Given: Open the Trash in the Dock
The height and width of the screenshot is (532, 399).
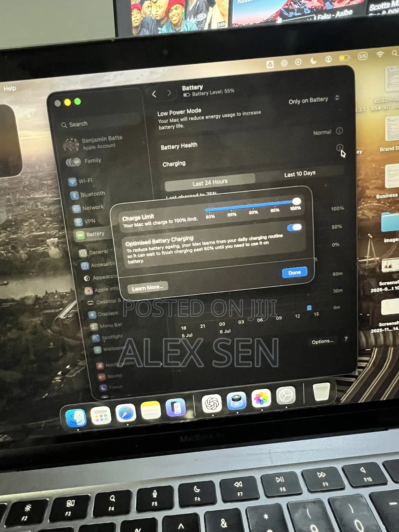Looking at the screenshot, I should tap(321, 392).
